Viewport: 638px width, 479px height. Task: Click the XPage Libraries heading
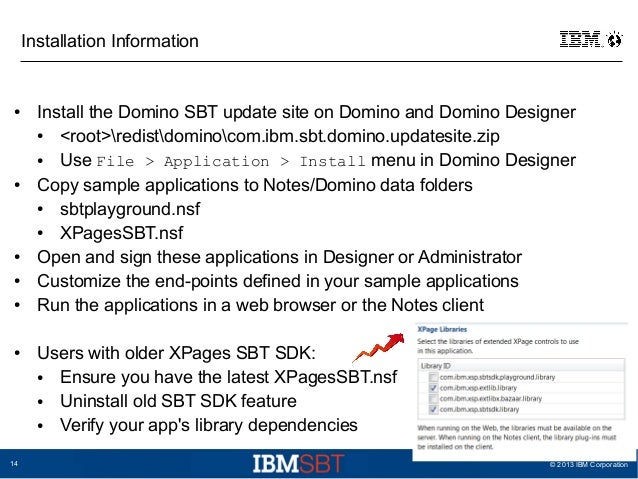pos(442,329)
